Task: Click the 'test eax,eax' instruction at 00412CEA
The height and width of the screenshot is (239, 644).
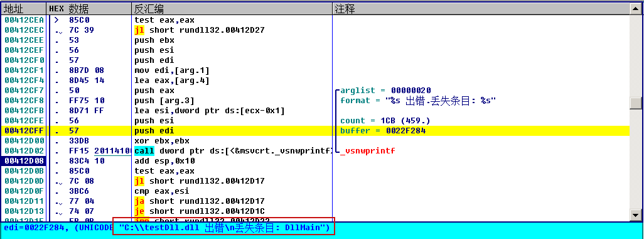Action: pyautogui.click(x=164, y=19)
